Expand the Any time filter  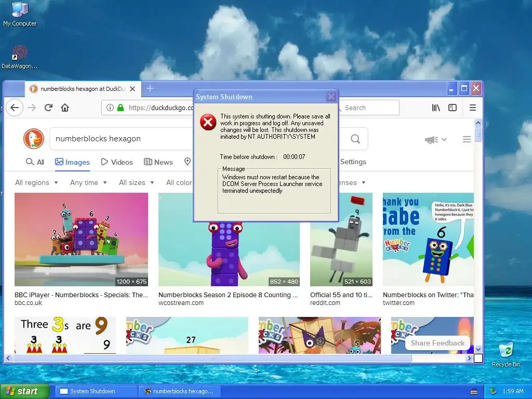coord(88,182)
